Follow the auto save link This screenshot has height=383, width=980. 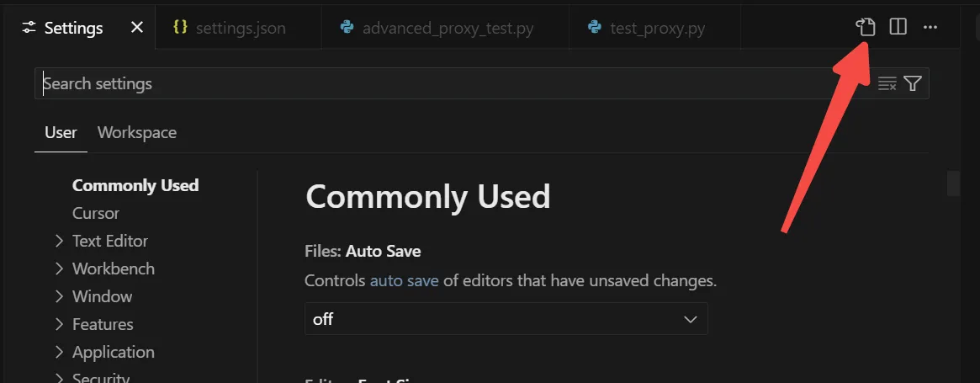(404, 280)
